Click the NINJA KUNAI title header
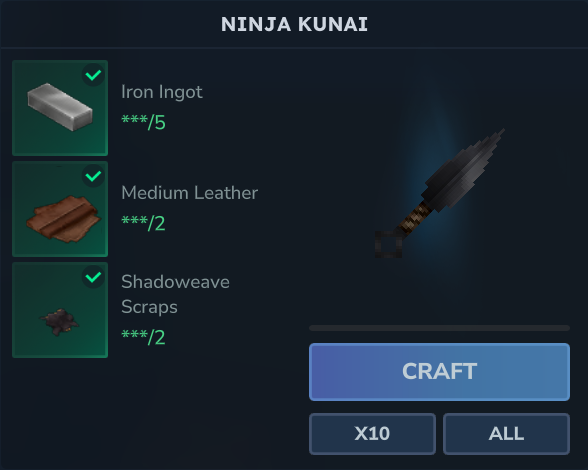This screenshot has width=588, height=470. pos(294,24)
